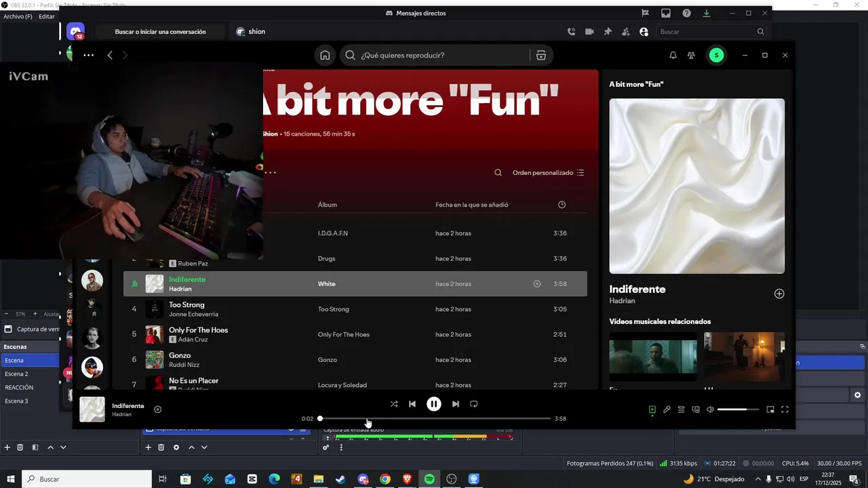The width and height of the screenshot is (868, 488).
Task: Click the Discord Buscar search field
Action: pyautogui.click(x=712, y=32)
